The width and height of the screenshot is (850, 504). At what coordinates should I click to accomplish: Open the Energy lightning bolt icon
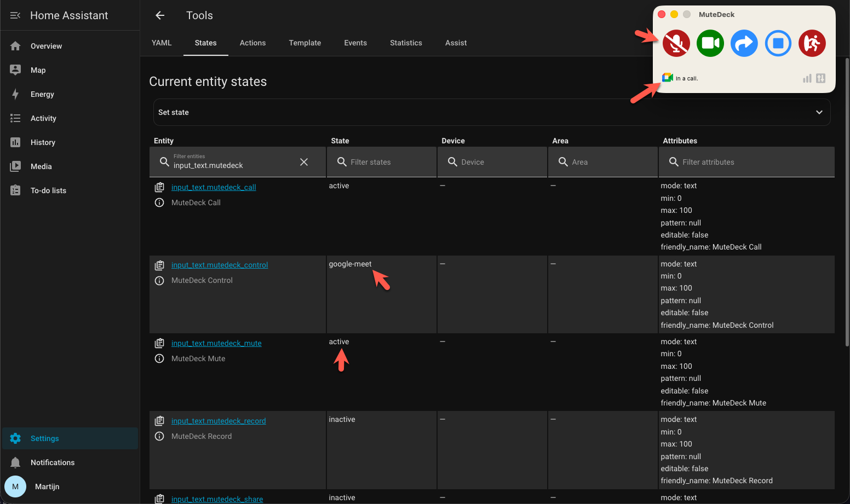[15, 94]
